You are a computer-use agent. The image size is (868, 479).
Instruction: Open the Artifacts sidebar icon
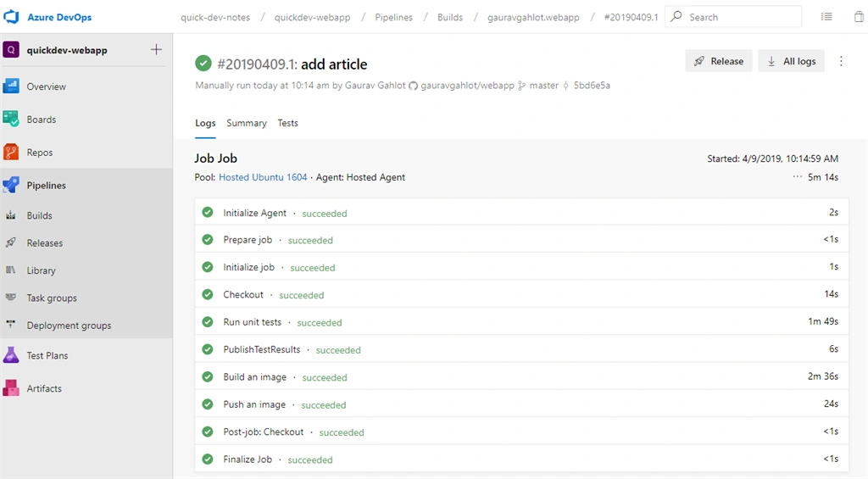[x=11, y=388]
